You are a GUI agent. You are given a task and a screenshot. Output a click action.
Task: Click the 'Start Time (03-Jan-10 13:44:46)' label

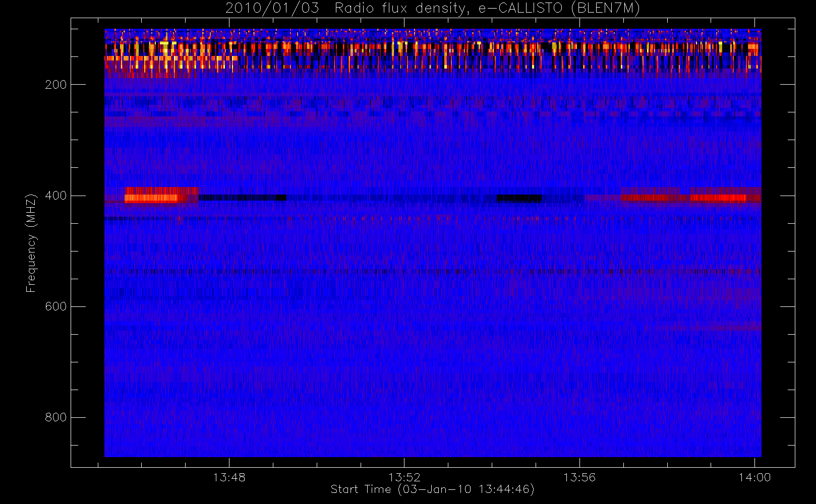[432, 489]
